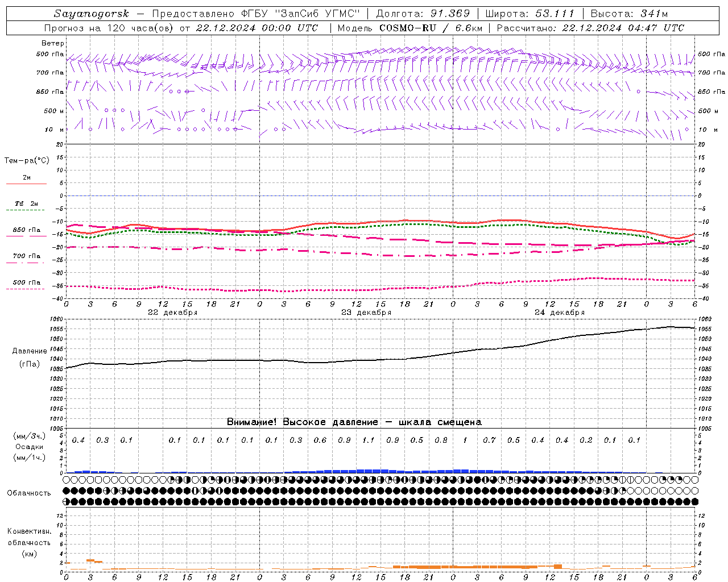Click the Осадки precipitation label

tap(29, 447)
